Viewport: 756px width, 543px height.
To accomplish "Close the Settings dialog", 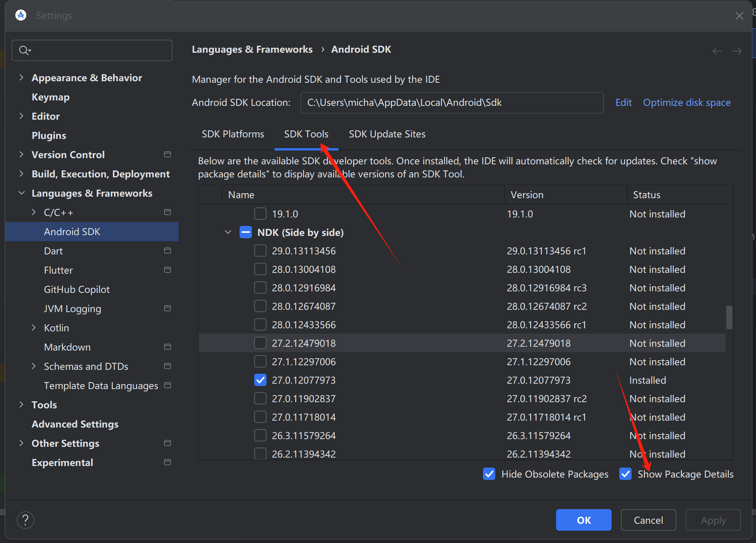I will tap(739, 16).
